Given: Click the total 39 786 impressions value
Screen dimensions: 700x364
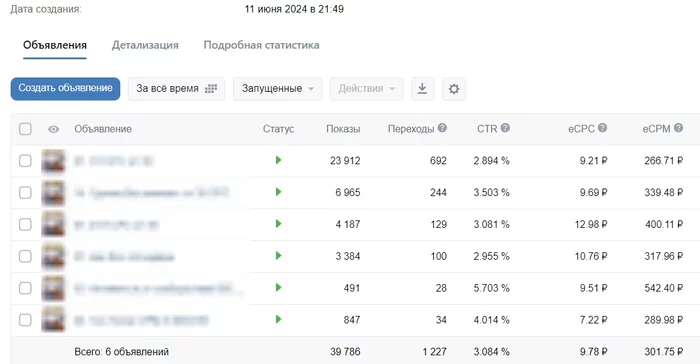Looking at the screenshot, I should [345, 352].
